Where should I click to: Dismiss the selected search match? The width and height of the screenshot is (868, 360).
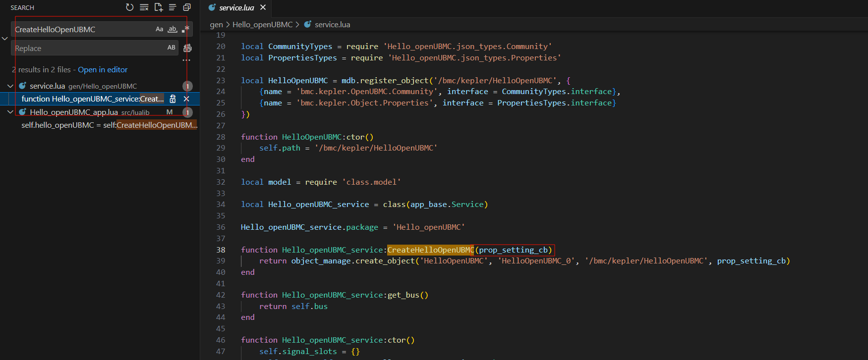coord(186,99)
